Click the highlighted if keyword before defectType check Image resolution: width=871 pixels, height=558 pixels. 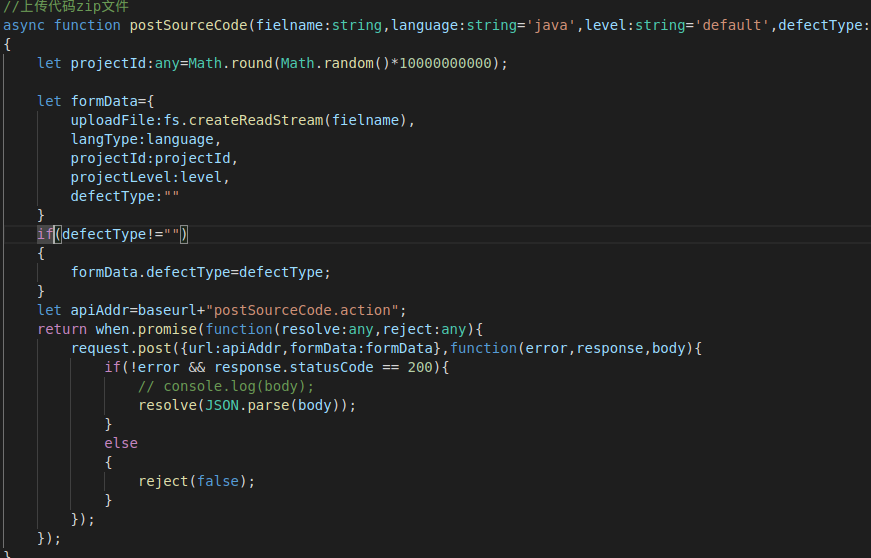45,234
